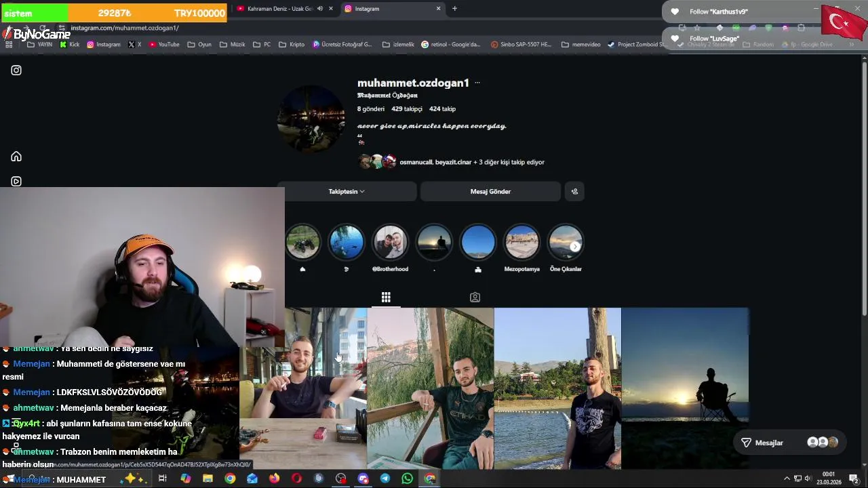
Task: View profile picture of muhammet.ozdogan1
Action: point(311,119)
